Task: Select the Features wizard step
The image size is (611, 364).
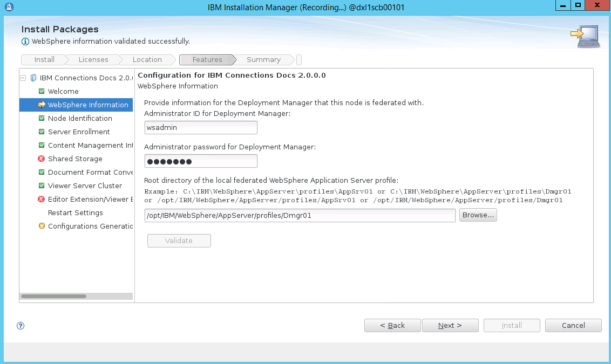Action: tap(207, 59)
